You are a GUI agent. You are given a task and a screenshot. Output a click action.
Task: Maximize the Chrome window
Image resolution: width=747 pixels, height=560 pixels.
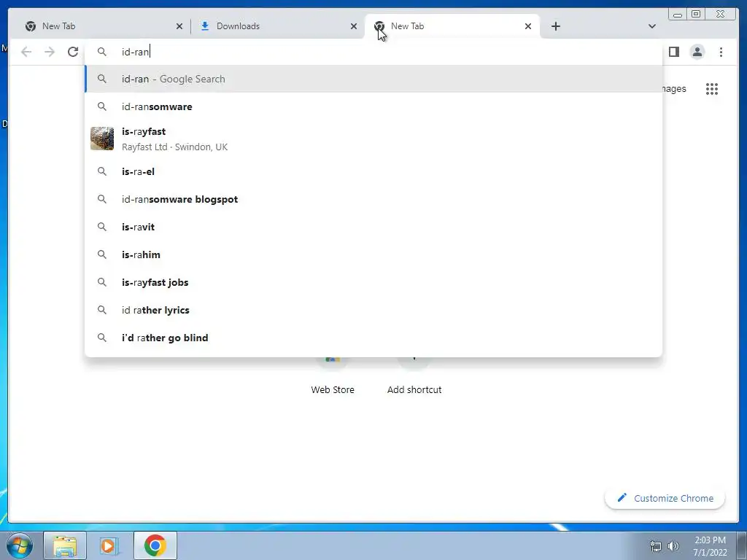[x=695, y=15]
